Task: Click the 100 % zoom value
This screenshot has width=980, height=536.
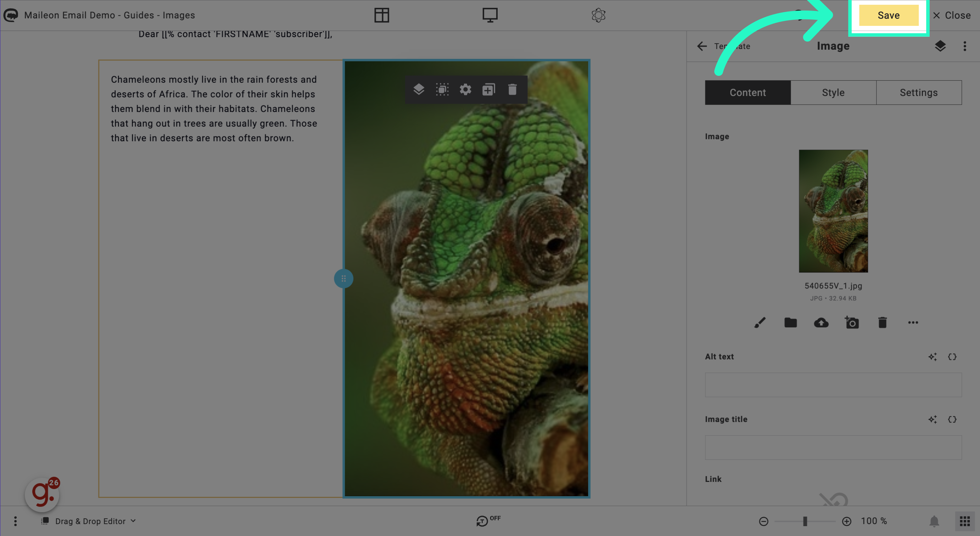Action: [873, 521]
